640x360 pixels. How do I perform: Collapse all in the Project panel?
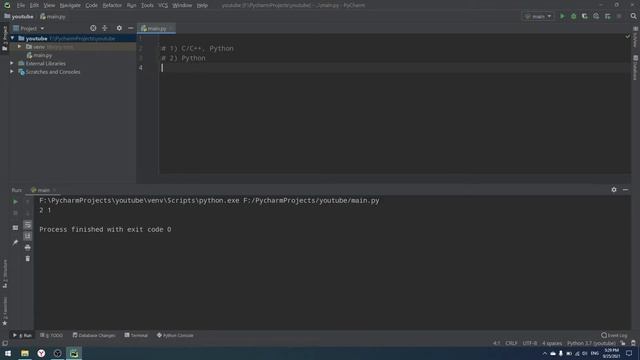(x=105, y=28)
